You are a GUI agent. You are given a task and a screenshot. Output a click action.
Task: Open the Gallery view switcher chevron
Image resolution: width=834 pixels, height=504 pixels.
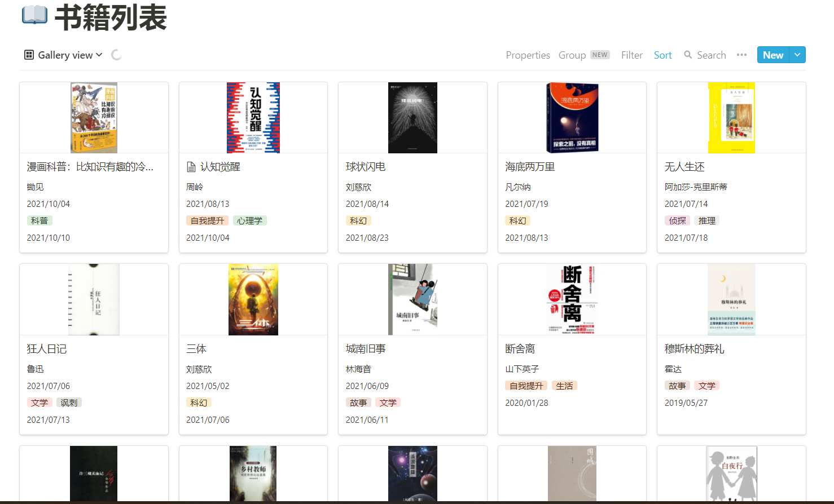99,55
